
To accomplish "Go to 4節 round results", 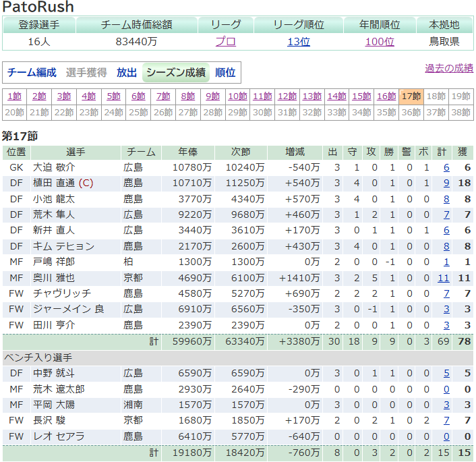I will 89,96.
